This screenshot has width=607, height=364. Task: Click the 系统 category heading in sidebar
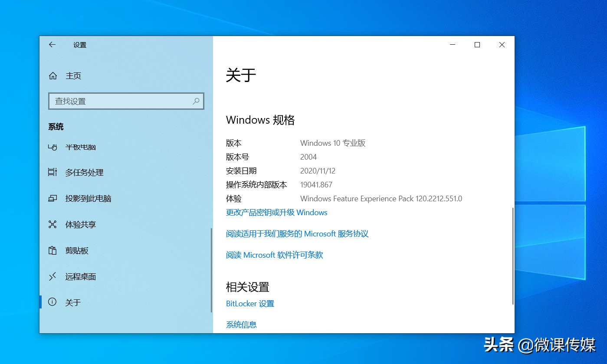pos(56,127)
